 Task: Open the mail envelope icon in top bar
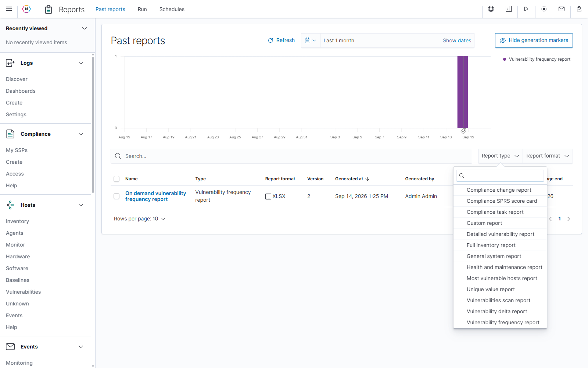(562, 9)
